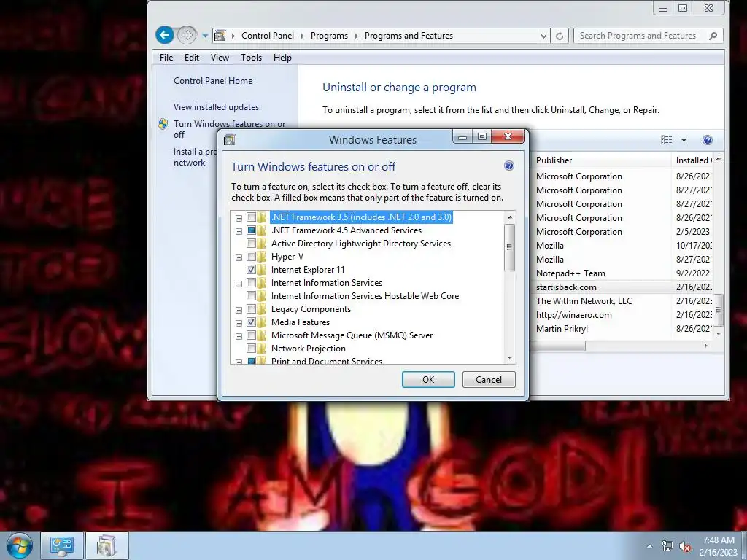Viewport: 747px width, 560px height.
Task: Select The Within Network, LLC row
Action: pos(623,301)
